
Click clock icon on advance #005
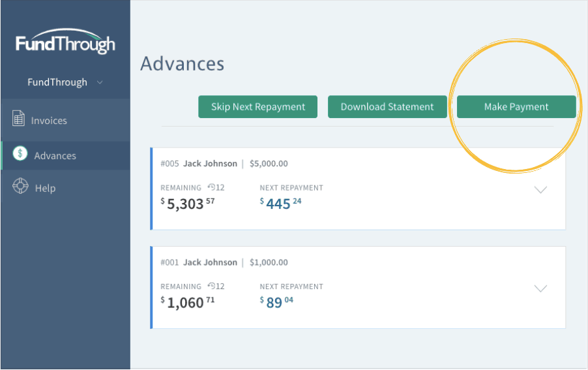(211, 187)
